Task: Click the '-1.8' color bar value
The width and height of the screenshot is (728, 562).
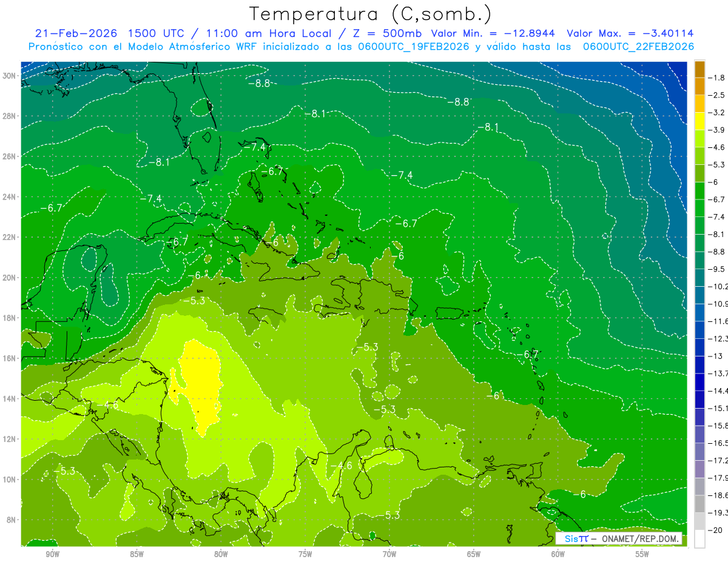Action: pyautogui.click(x=716, y=78)
